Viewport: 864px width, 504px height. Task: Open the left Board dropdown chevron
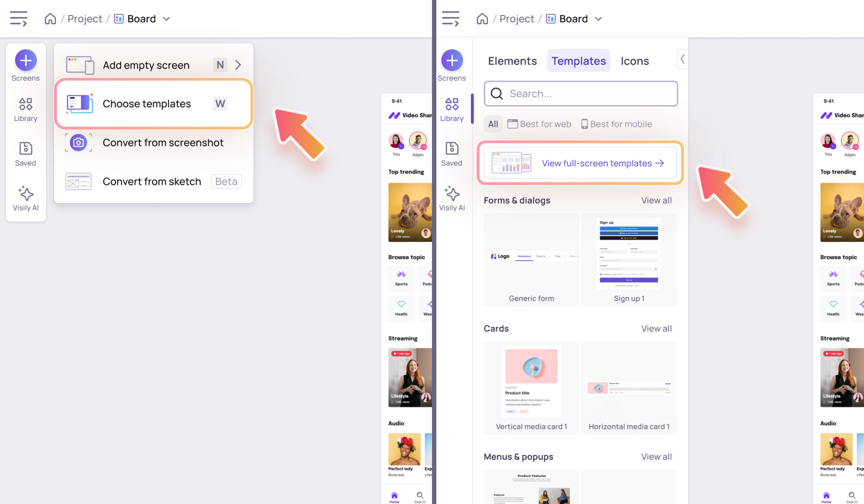pyautogui.click(x=166, y=19)
